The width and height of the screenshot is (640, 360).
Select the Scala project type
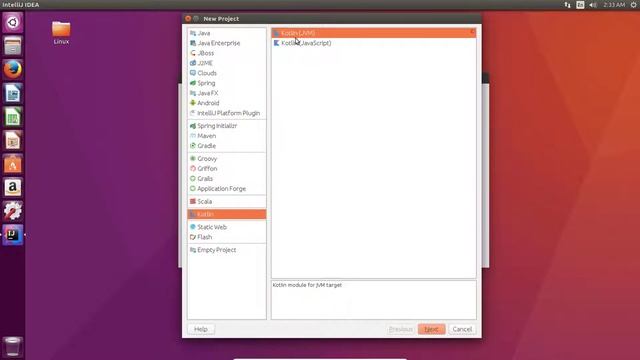tap(227, 201)
